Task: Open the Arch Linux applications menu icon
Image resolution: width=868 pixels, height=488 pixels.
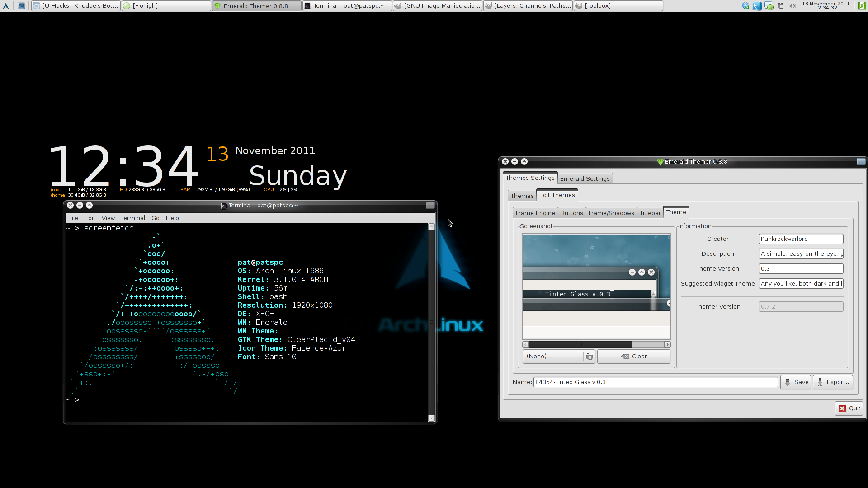Action: pyautogui.click(x=6, y=6)
